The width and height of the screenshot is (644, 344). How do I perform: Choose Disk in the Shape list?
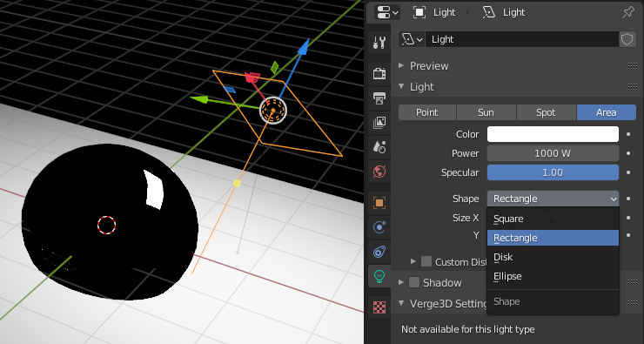pyautogui.click(x=553, y=257)
